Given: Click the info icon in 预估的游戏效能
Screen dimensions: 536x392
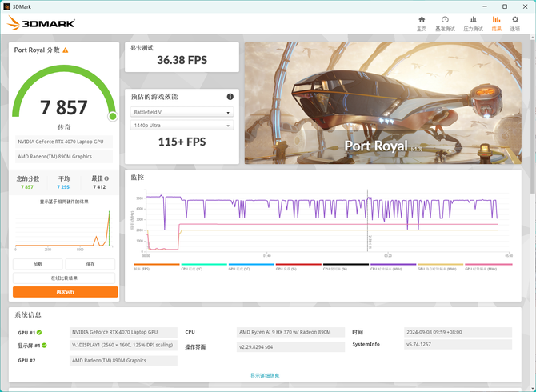Looking at the screenshot, I should point(230,97).
